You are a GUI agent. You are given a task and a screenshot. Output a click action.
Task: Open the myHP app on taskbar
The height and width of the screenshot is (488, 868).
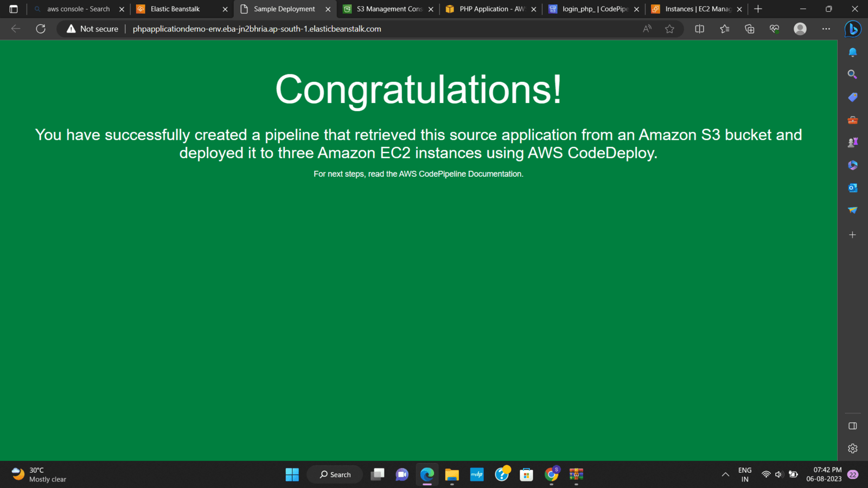477,474
